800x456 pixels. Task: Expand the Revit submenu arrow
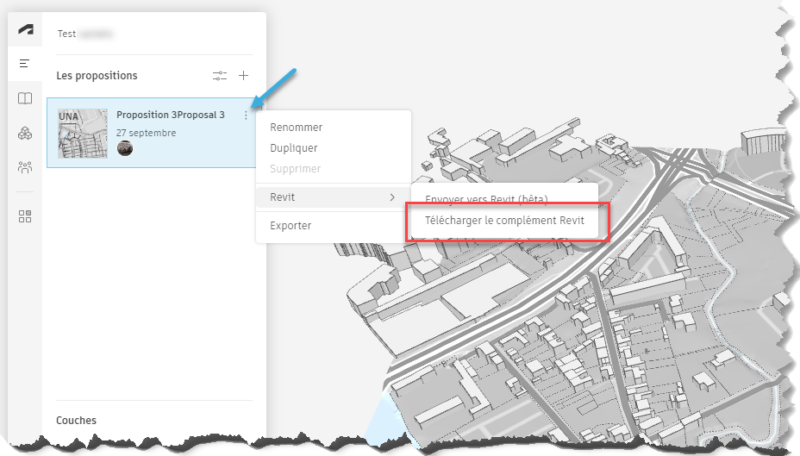click(392, 197)
